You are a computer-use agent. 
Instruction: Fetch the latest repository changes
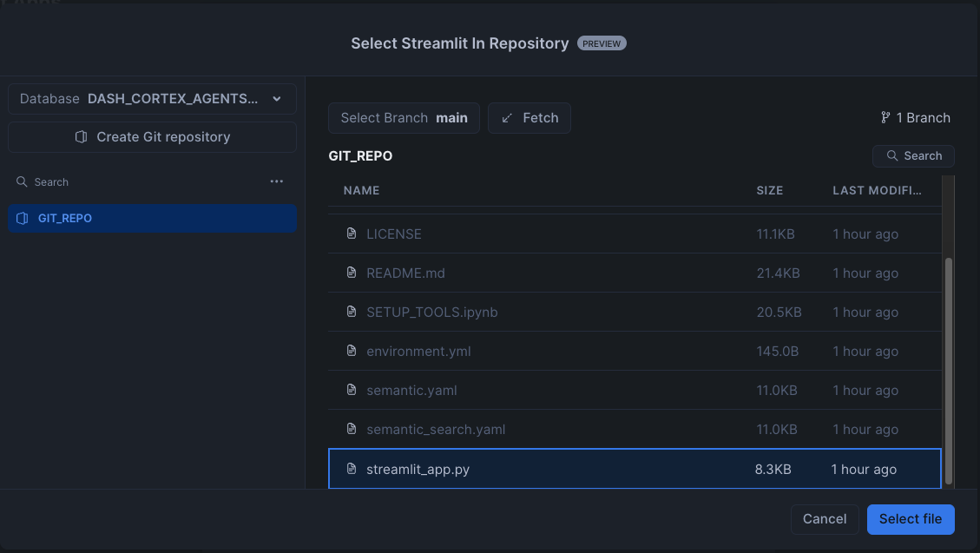529,118
